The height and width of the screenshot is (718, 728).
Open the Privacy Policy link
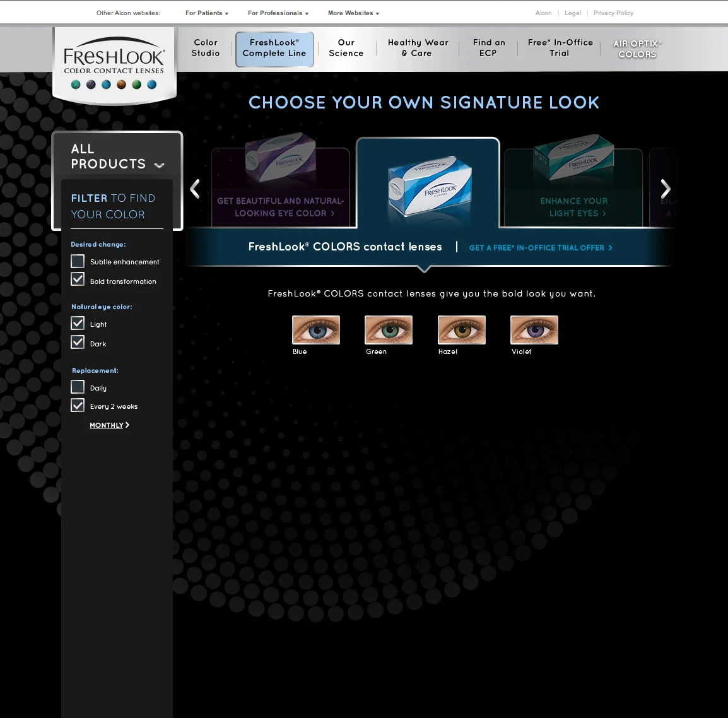[613, 13]
